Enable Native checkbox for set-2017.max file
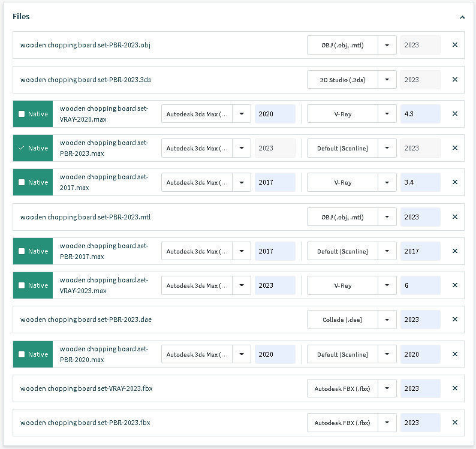The image size is (476, 449). (x=22, y=182)
